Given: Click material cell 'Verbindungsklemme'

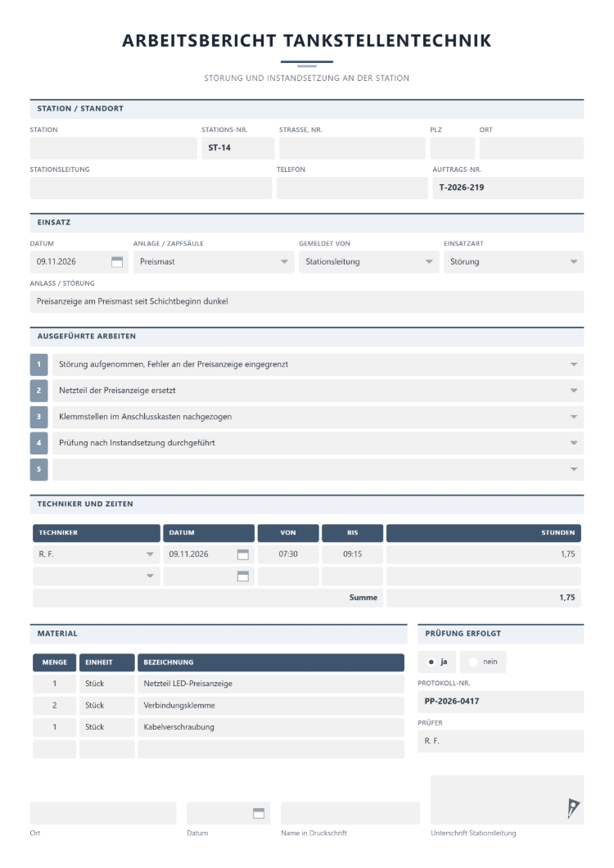Looking at the screenshot, I should [x=271, y=706].
